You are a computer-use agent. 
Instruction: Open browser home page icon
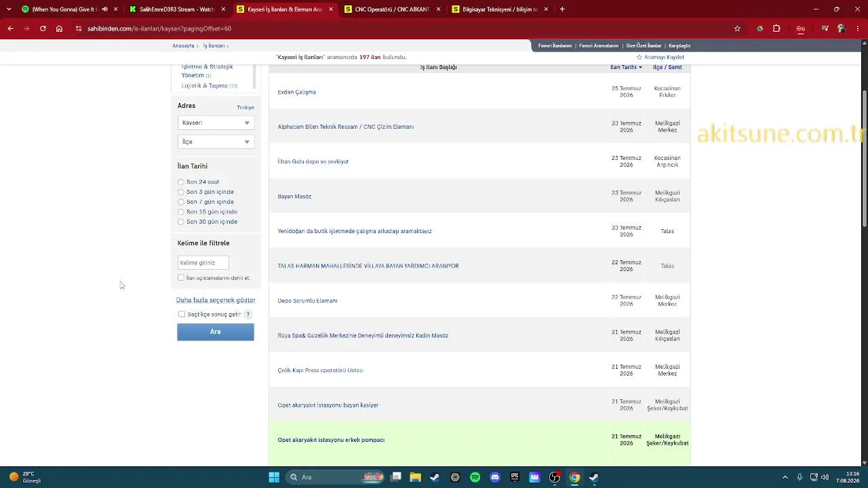[59, 28]
